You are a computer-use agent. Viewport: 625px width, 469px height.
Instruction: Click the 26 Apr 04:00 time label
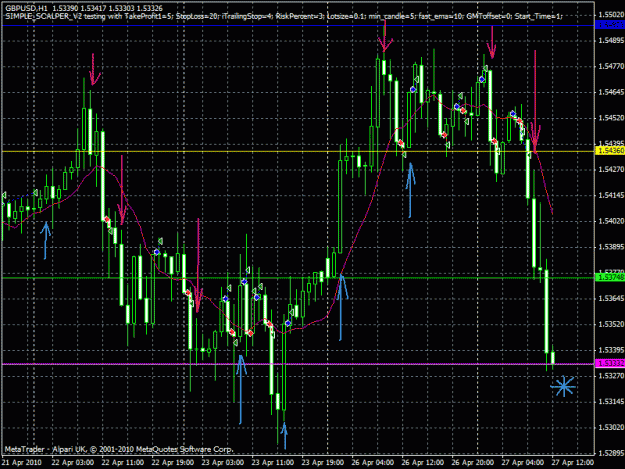click(x=373, y=463)
